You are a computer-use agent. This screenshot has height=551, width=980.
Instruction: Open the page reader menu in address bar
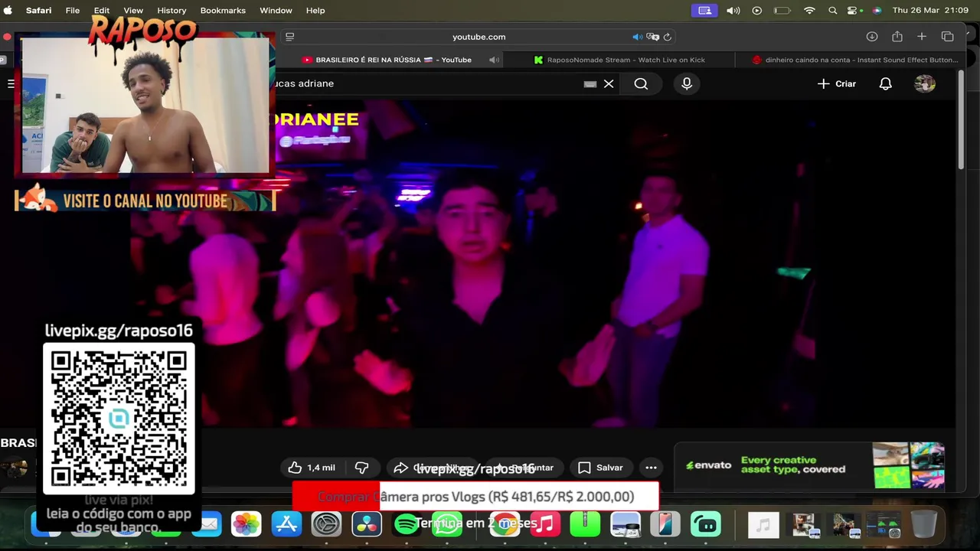289,37
